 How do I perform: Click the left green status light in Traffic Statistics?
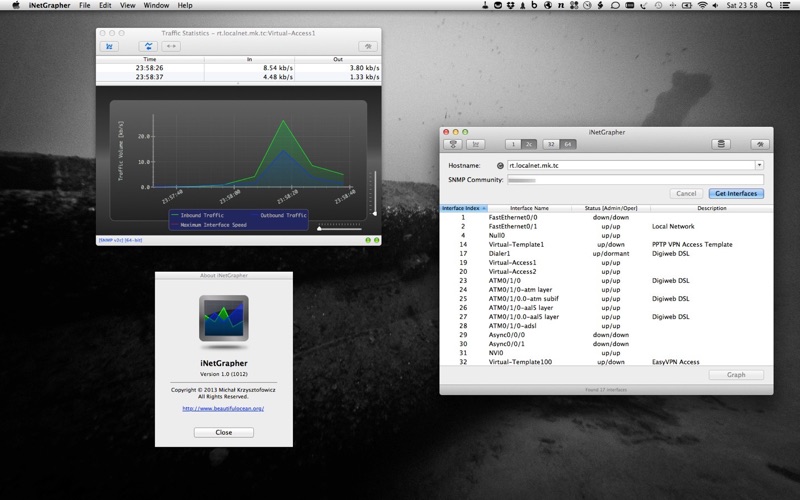click(x=368, y=240)
